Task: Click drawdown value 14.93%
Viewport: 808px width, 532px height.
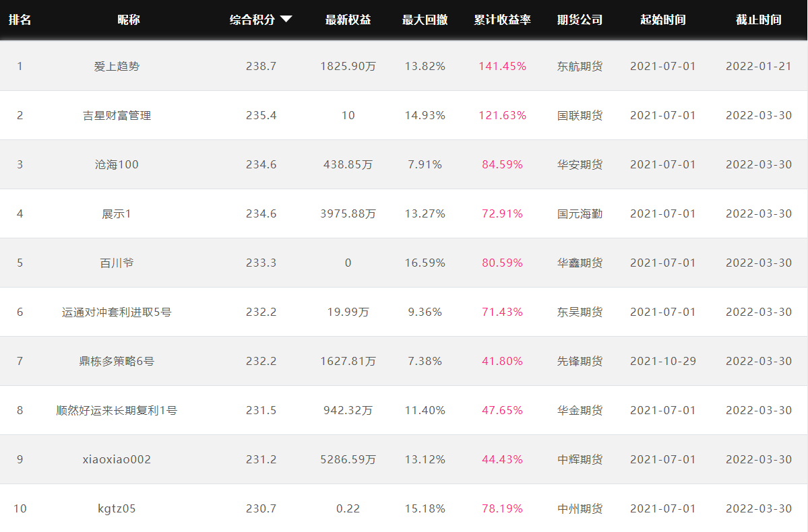Action: pyautogui.click(x=425, y=115)
